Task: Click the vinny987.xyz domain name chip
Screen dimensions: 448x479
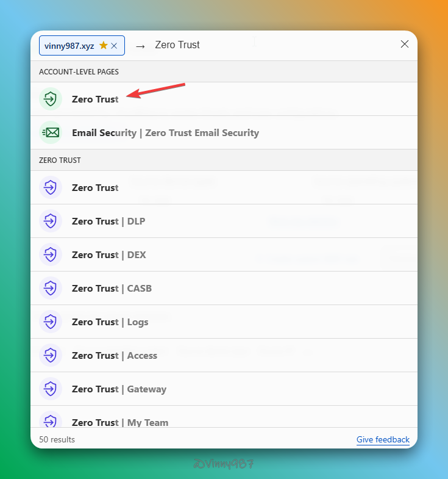Action: 69,46
